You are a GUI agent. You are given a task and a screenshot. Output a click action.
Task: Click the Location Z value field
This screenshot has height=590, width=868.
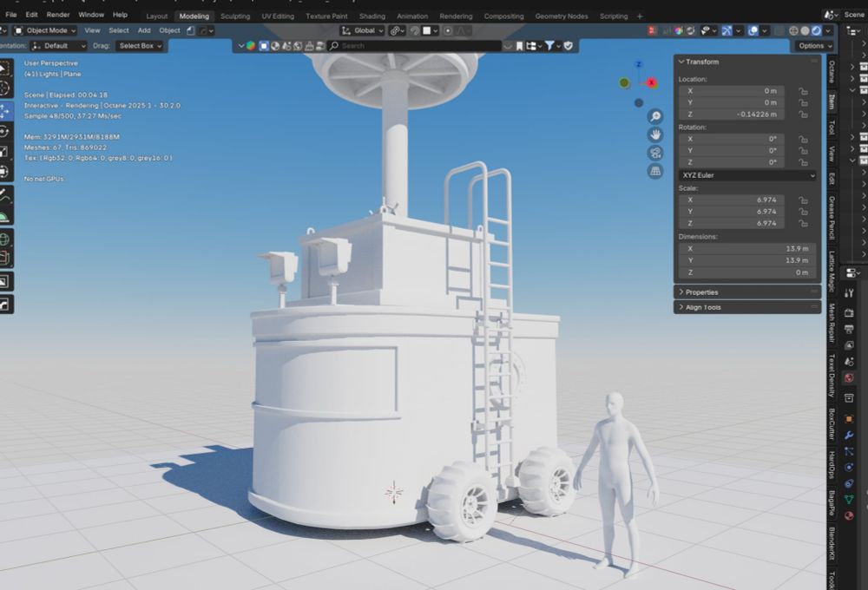point(731,114)
